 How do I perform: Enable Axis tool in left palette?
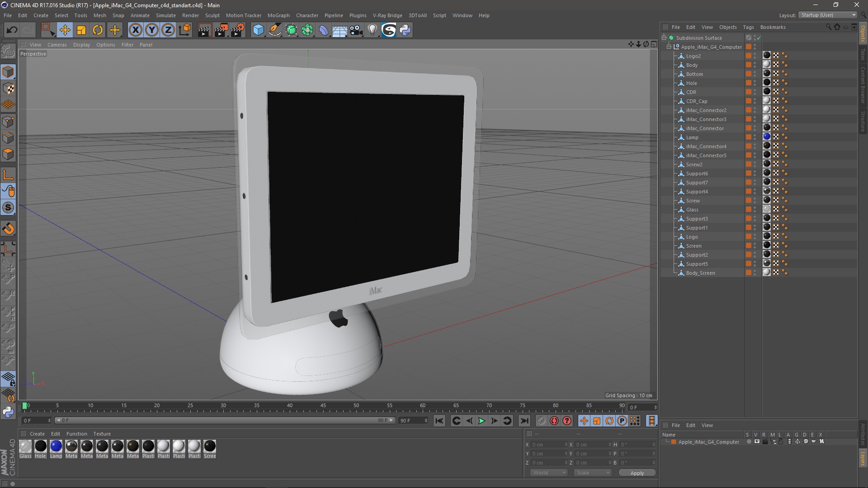coord(8,175)
